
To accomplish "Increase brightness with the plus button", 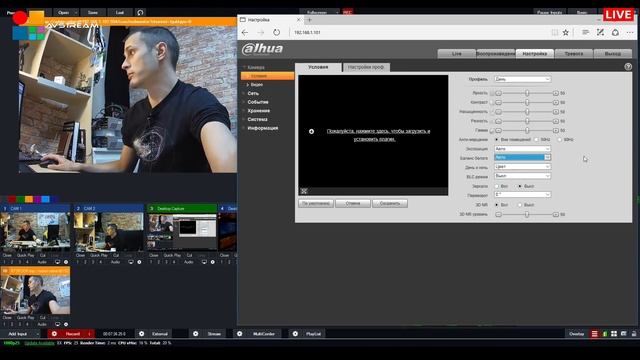I will tap(555, 93).
